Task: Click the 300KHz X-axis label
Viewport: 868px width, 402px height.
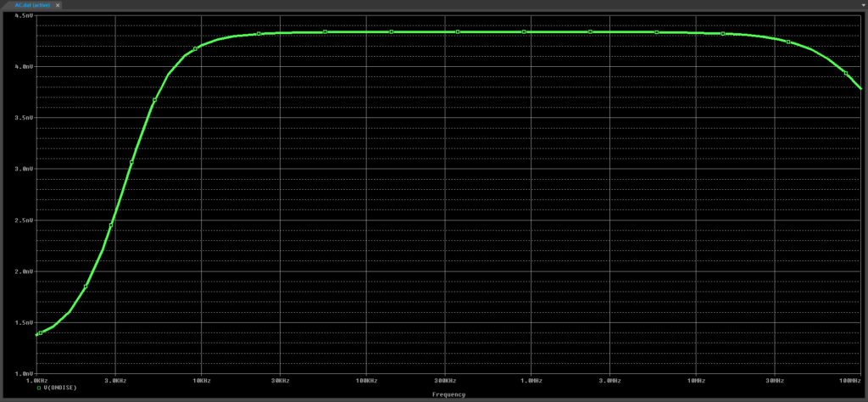Action: (x=445, y=381)
